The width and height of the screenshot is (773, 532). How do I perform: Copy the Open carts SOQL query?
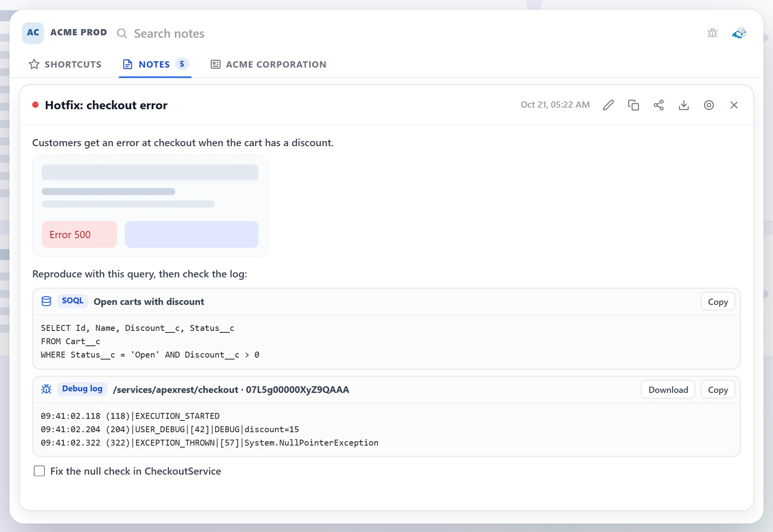click(x=718, y=302)
